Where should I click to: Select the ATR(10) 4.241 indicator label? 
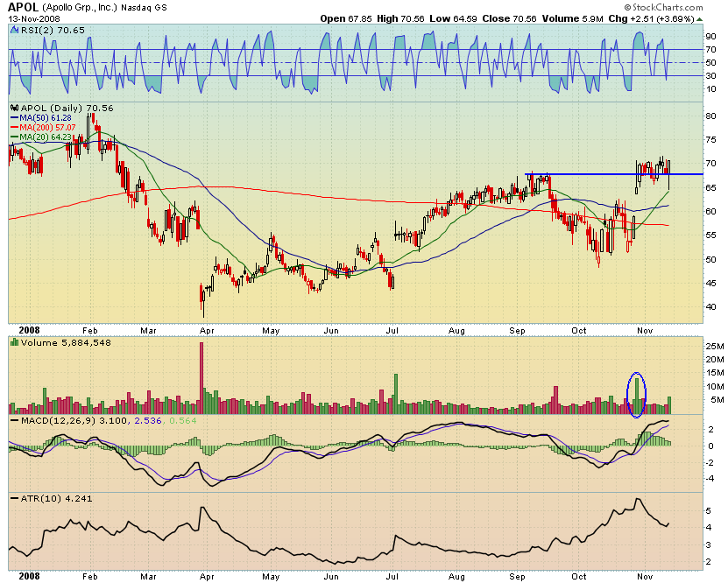57,499
